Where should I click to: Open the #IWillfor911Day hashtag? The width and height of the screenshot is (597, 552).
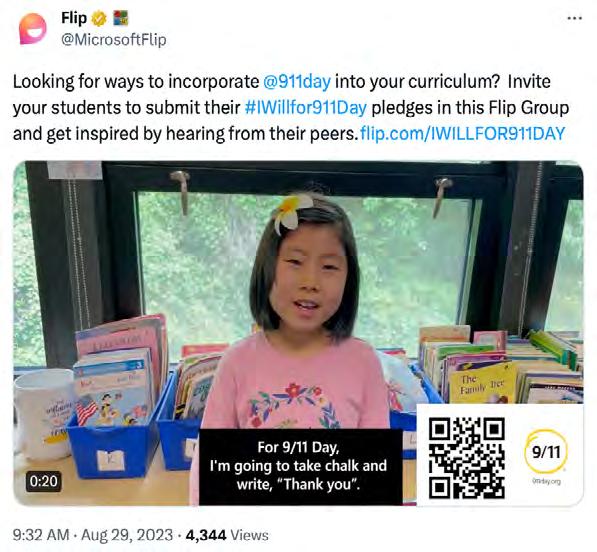306,108
